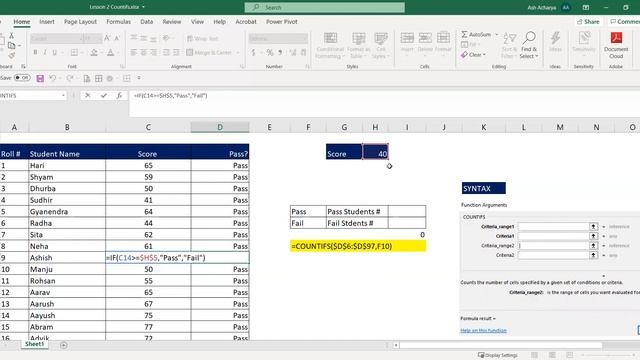Viewport: 640px width, 360px height.
Task: Decrease font size with the smaller A icon
Action: (117, 38)
